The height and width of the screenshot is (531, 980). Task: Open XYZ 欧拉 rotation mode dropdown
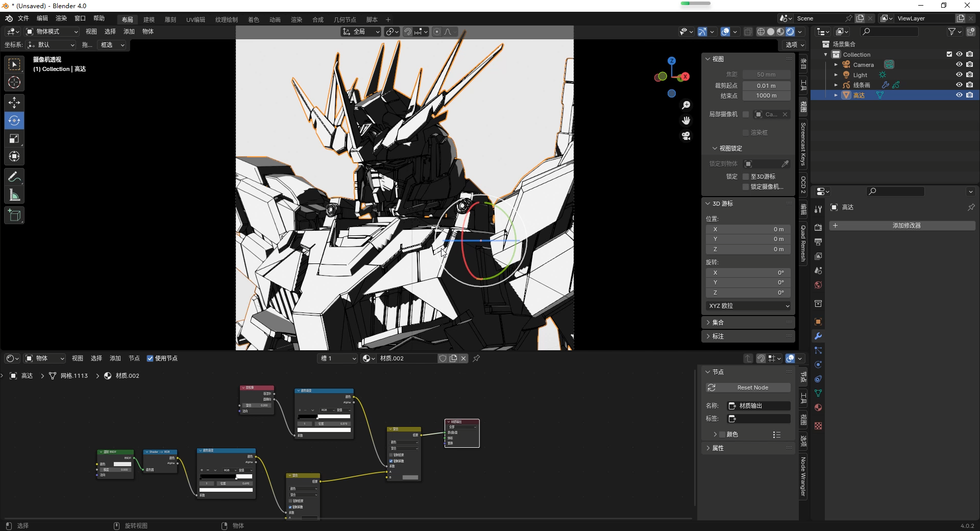tap(748, 306)
